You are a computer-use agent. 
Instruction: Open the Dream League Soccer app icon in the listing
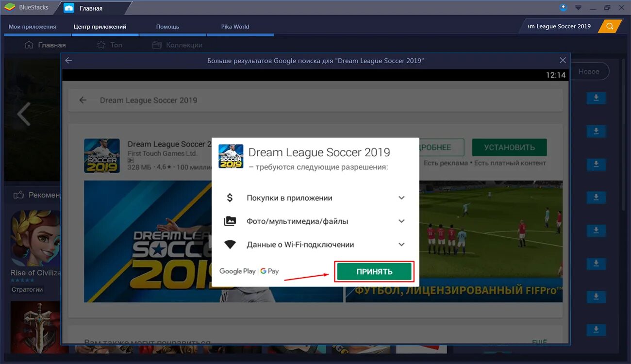(x=102, y=156)
